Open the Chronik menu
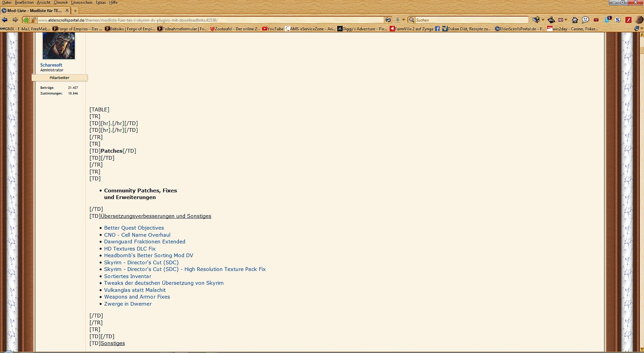The width and height of the screenshot is (644, 353). [61, 2]
